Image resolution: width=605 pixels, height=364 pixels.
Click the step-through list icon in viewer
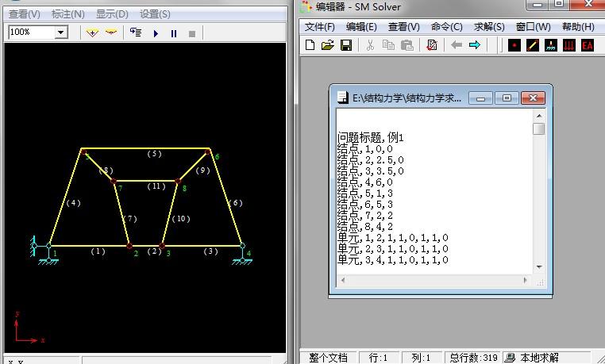pos(136,33)
